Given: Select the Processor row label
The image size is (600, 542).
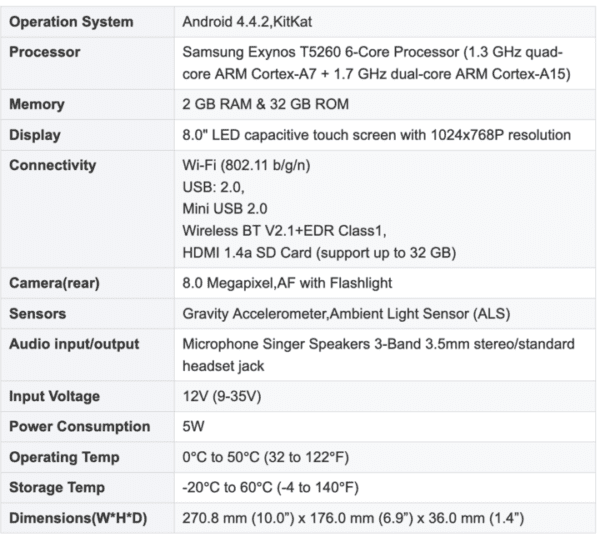Looking at the screenshot, I should click(x=44, y=51).
